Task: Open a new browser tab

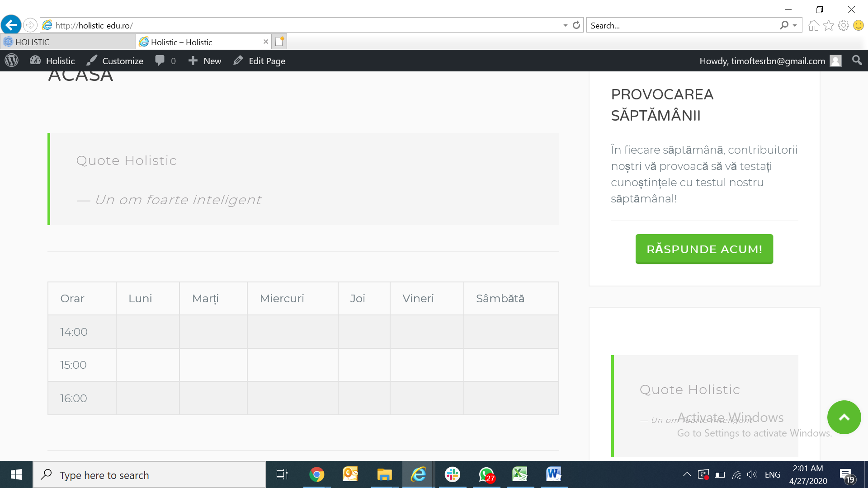Action: tap(279, 42)
